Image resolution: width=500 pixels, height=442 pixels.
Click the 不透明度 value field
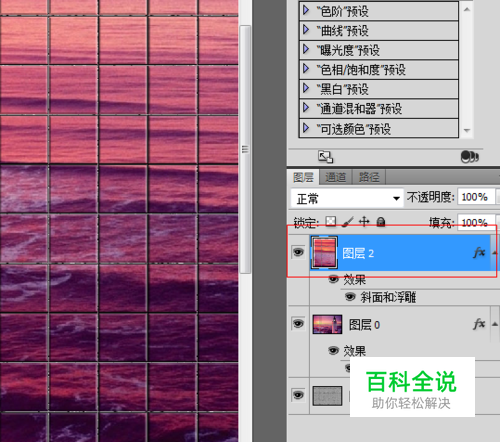pyautogui.click(x=476, y=197)
